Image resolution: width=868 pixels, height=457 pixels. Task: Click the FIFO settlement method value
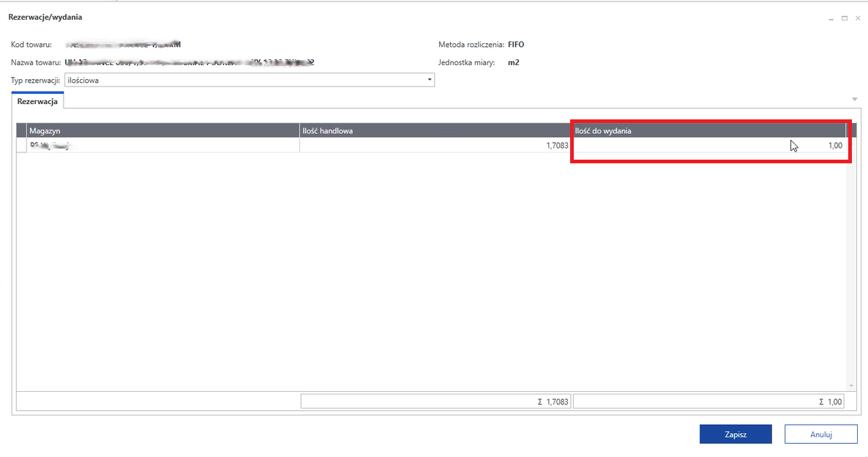516,45
